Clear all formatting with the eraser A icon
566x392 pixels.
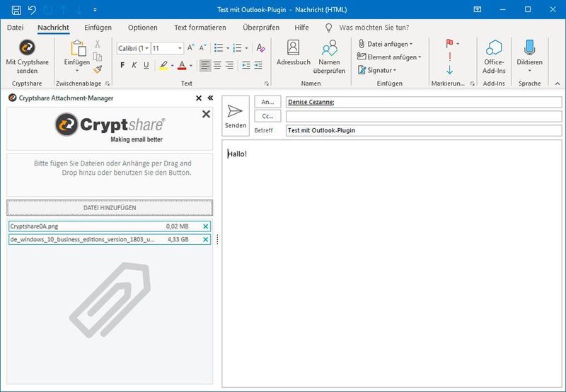(260, 47)
